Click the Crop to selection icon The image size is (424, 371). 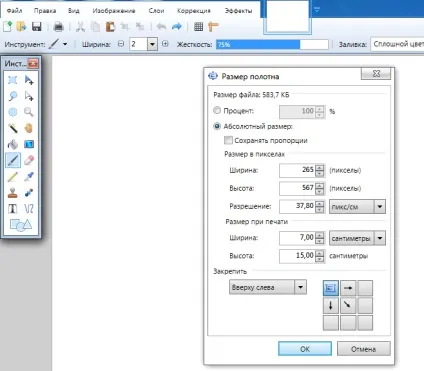pos(125,27)
